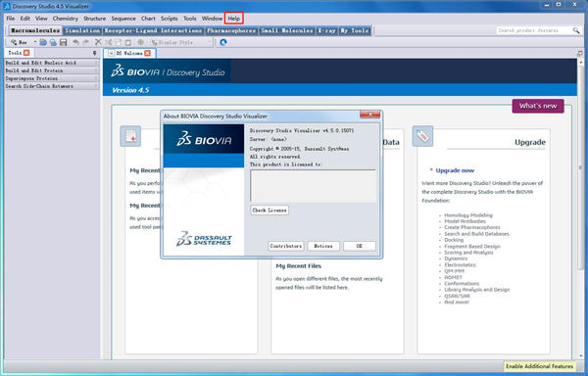Open the Edit menu
The image size is (588, 376).
point(25,19)
